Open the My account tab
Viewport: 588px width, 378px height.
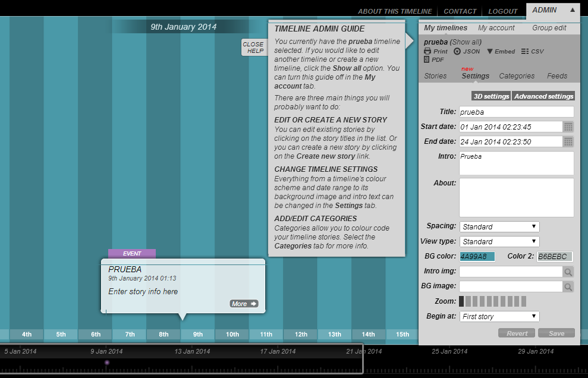(496, 28)
